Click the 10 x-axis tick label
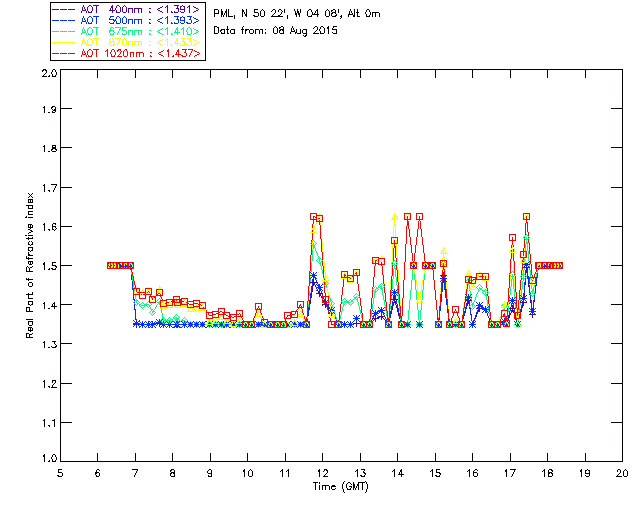Image resolution: width=640 pixels, height=512 pixels. (x=247, y=473)
